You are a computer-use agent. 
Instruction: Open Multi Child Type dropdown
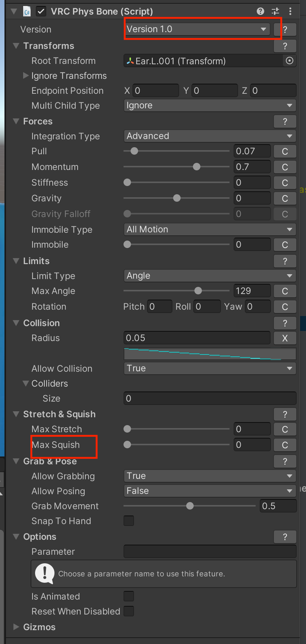coord(210,105)
